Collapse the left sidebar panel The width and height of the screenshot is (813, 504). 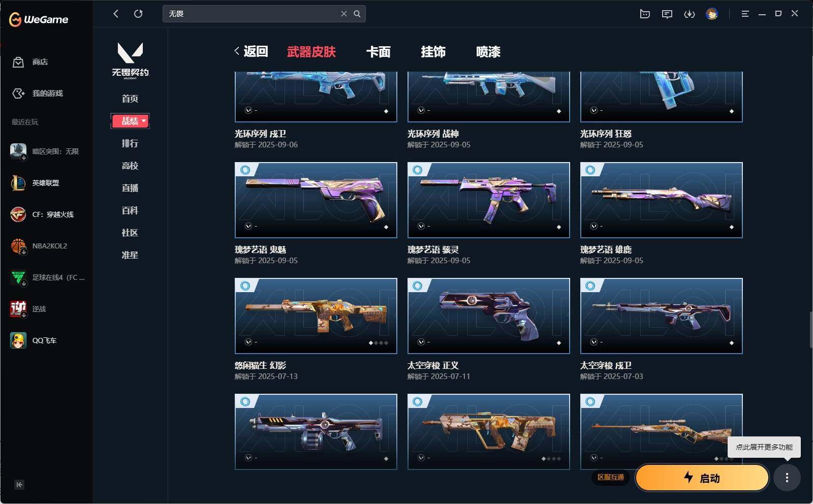[19, 484]
